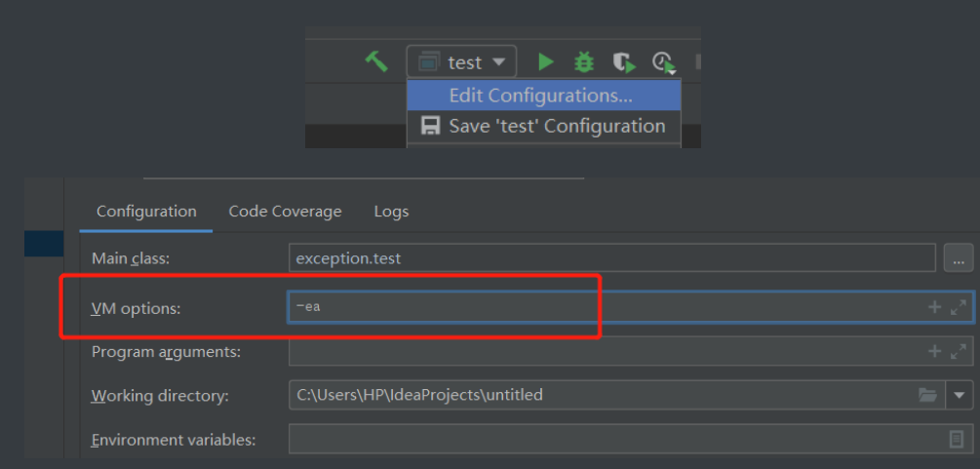Viewport: 980px width, 469px height.
Task: Open the 'test' run configuration dropdown
Action: pyautogui.click(x=461, y=61)
